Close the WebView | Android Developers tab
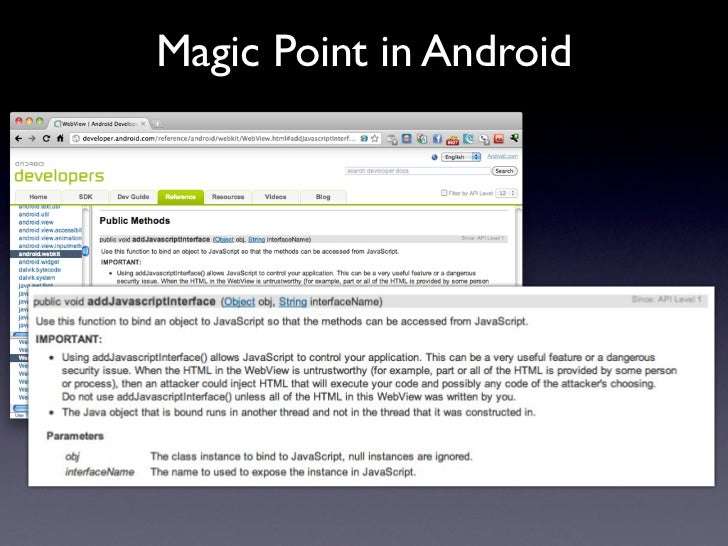728x546 pixels. coord(143,124)
